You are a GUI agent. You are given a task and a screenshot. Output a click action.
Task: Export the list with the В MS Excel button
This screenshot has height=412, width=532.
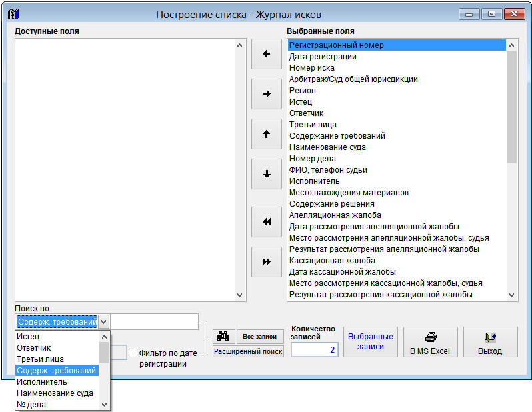point(430,342)
